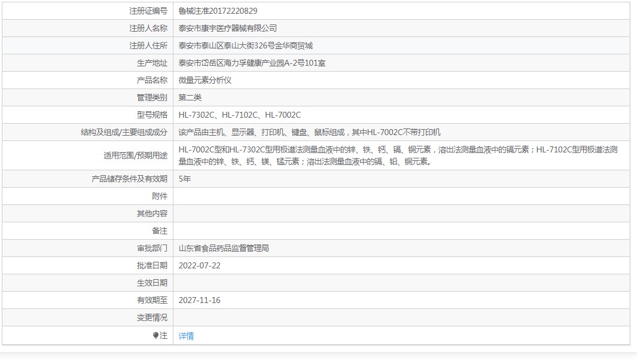The image size is (637, 364).
Task: Click the 产品名称 label
Action: click(x=152, y=80)
